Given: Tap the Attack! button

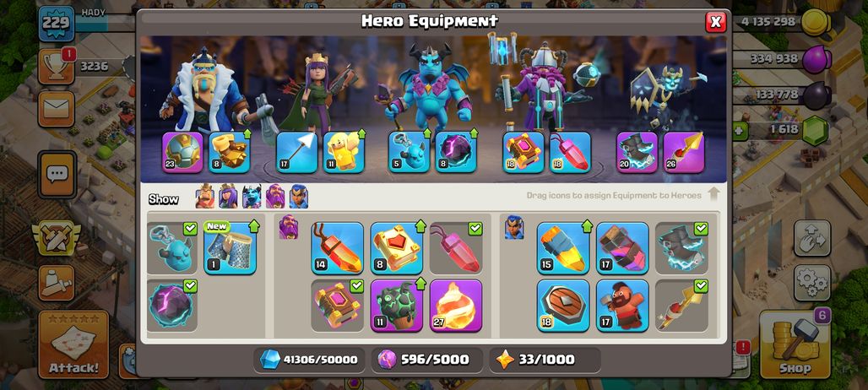Looking at the screenshot, I should 73,344.
